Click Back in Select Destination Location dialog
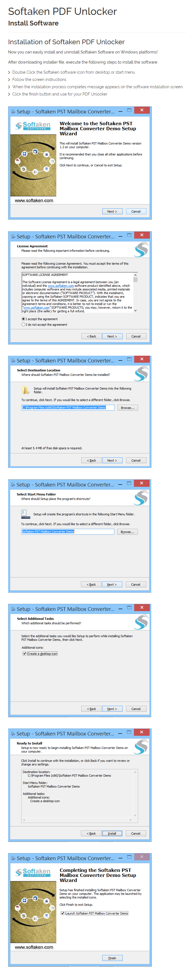186x980 pixels. pos(91,460)
